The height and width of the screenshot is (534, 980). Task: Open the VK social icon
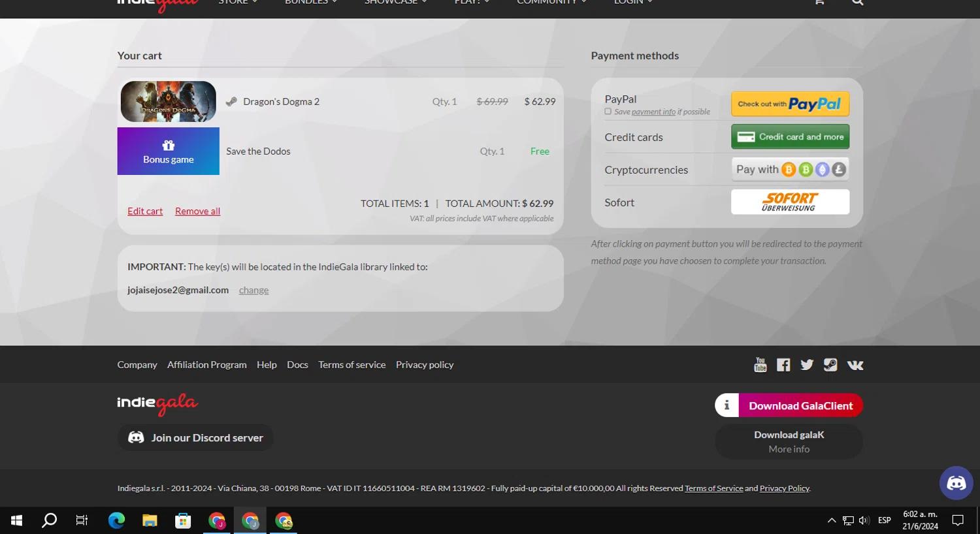coord(855,365)
